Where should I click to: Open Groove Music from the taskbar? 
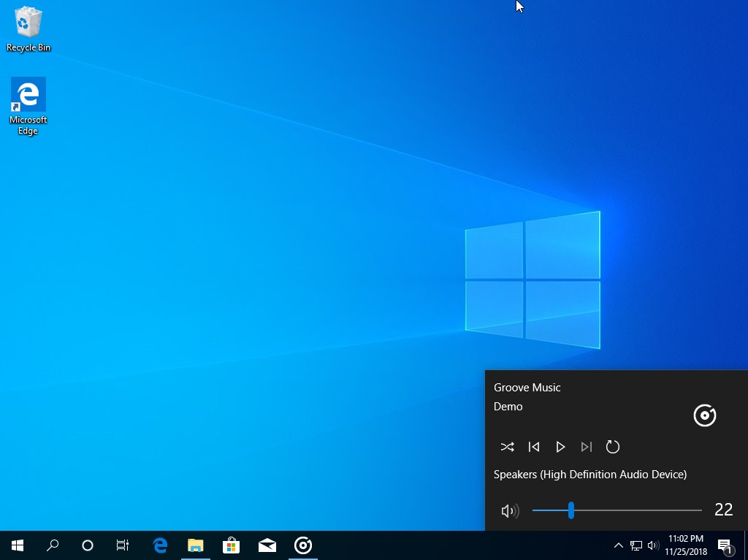pyautogui.click(x=302, y=545)
